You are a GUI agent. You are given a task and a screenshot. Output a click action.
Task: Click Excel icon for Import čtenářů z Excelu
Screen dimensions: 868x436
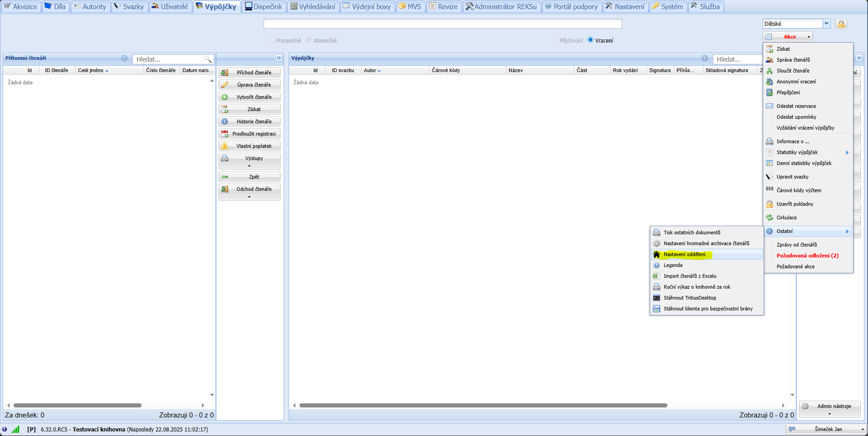657,276
